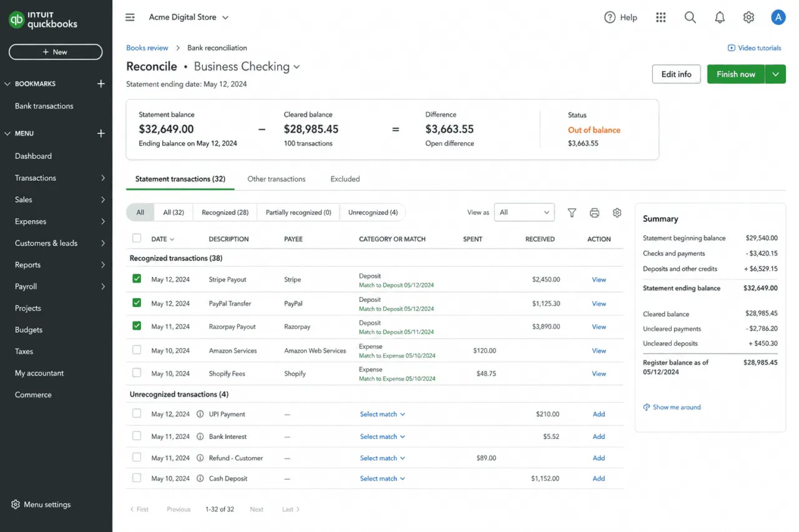Click the green Finish now button

[x=736, y=74]
